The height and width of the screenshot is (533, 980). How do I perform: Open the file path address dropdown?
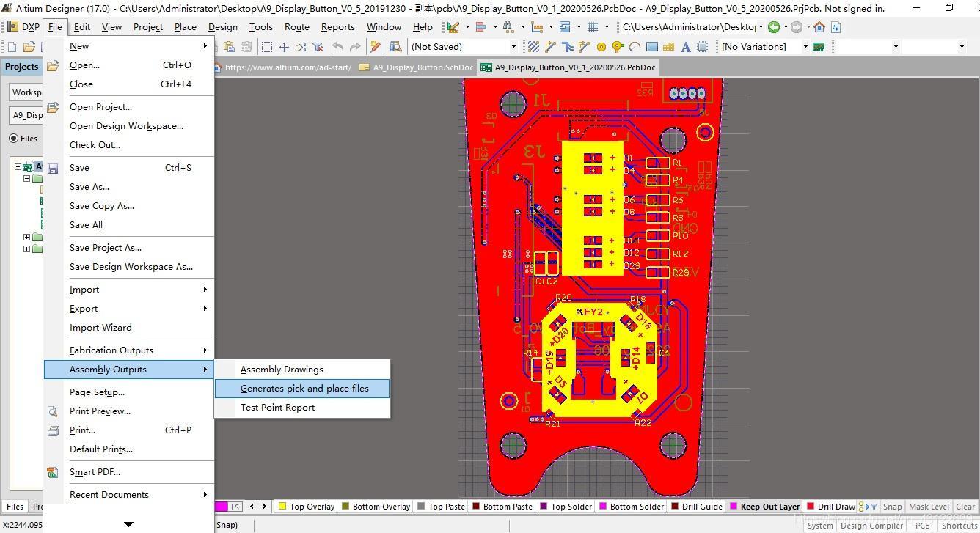tap(761, 27)
